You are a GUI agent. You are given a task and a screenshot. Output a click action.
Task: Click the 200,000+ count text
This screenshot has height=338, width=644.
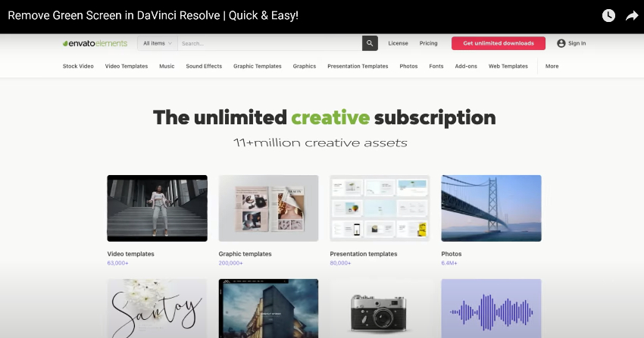(230, 263)
